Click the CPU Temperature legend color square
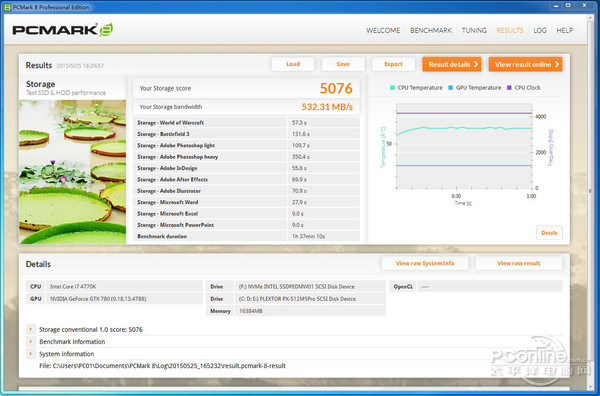The image size is (600, 396). coord(392,88)
